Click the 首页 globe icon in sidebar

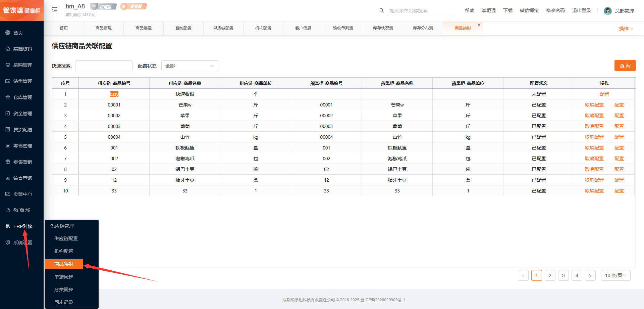[8, 33]
